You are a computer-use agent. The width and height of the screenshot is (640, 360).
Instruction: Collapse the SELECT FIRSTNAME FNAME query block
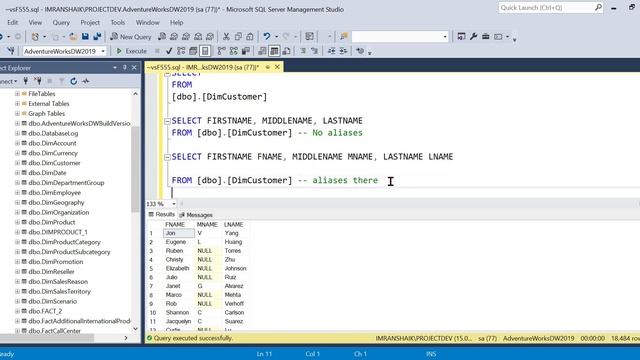pyautogui.click(x=167, y=157)
